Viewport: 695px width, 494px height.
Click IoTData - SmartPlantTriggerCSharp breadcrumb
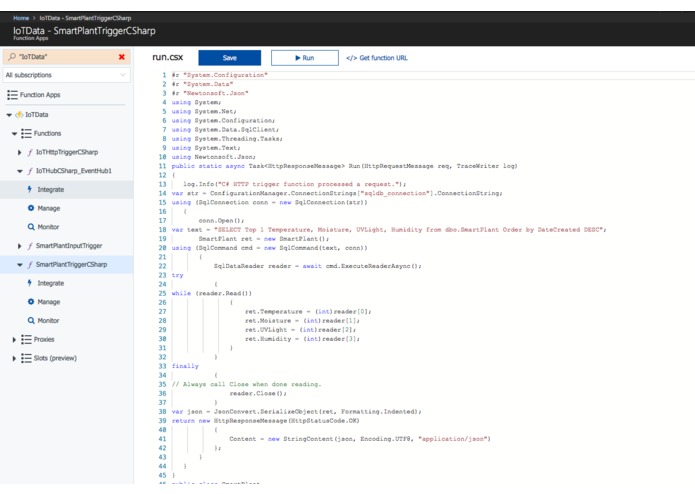[85, 18]
